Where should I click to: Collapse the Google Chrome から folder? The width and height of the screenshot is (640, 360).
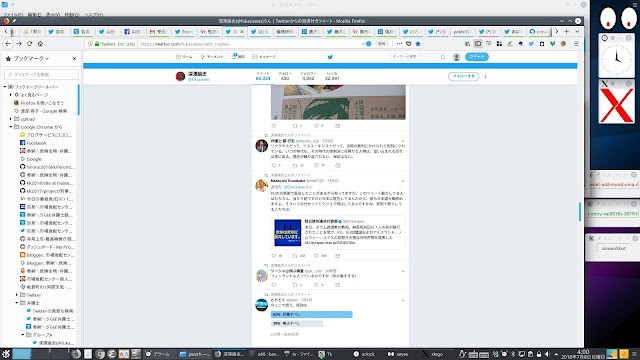point(11,127)
